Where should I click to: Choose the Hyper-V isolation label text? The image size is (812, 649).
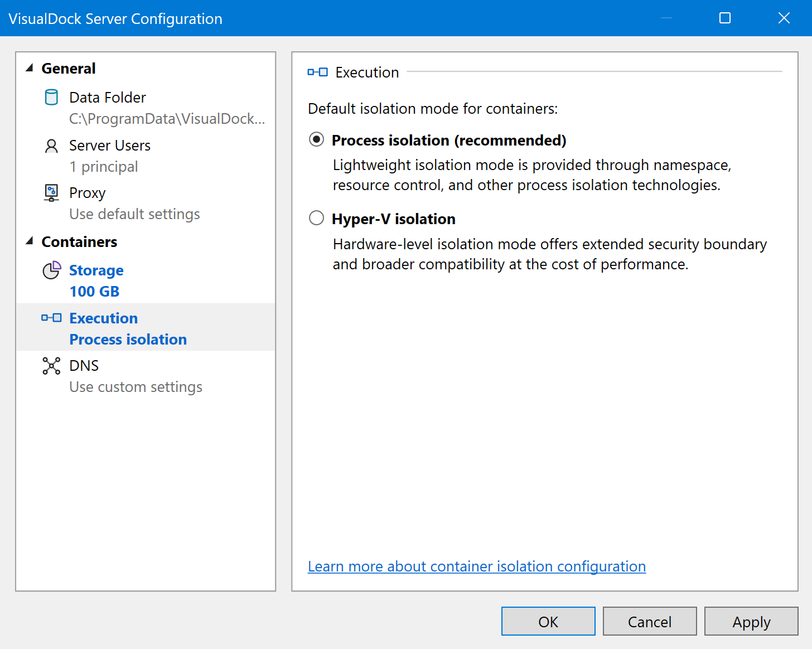(x=393, y=219)
